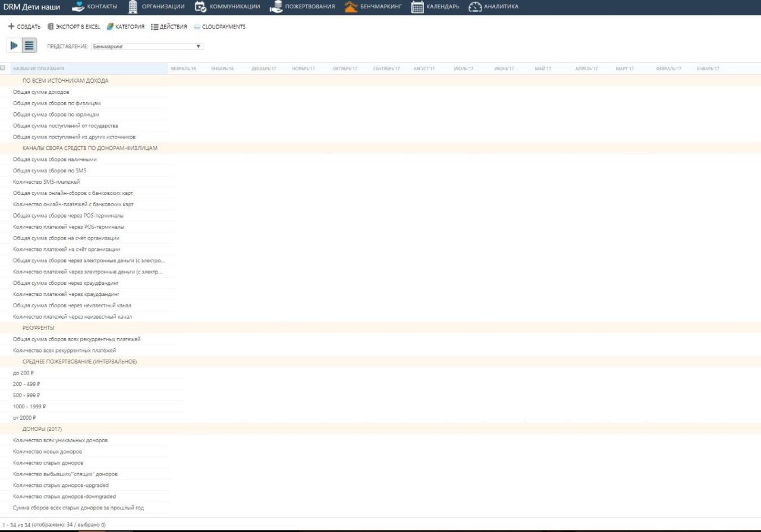Click the Календарь grid icon
Screen dimensions: 761x532
pos(417,7)
